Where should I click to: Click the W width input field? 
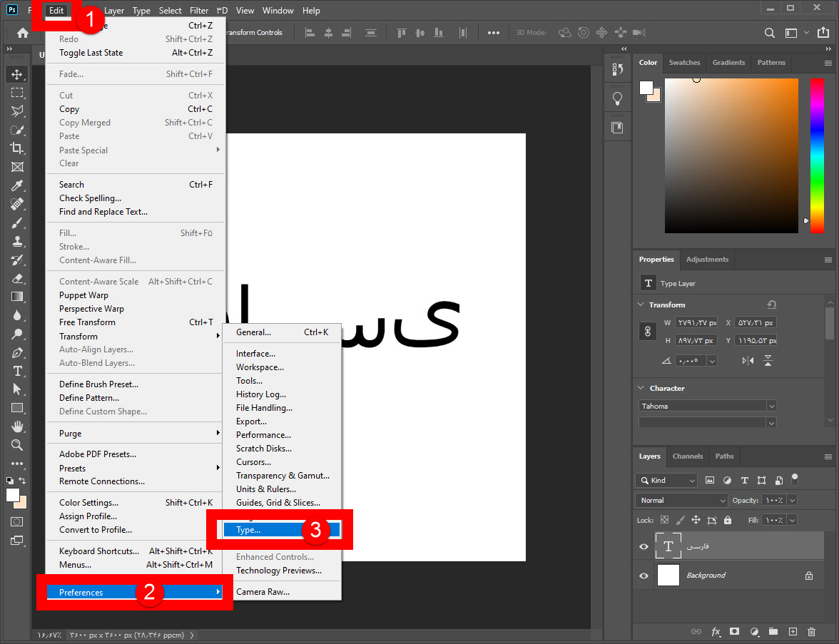pyautogui.click(x=696, y=322)
